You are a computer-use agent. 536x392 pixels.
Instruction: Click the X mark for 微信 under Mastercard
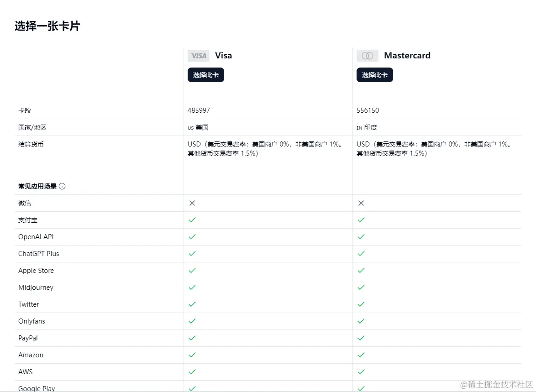click(361, 203)
